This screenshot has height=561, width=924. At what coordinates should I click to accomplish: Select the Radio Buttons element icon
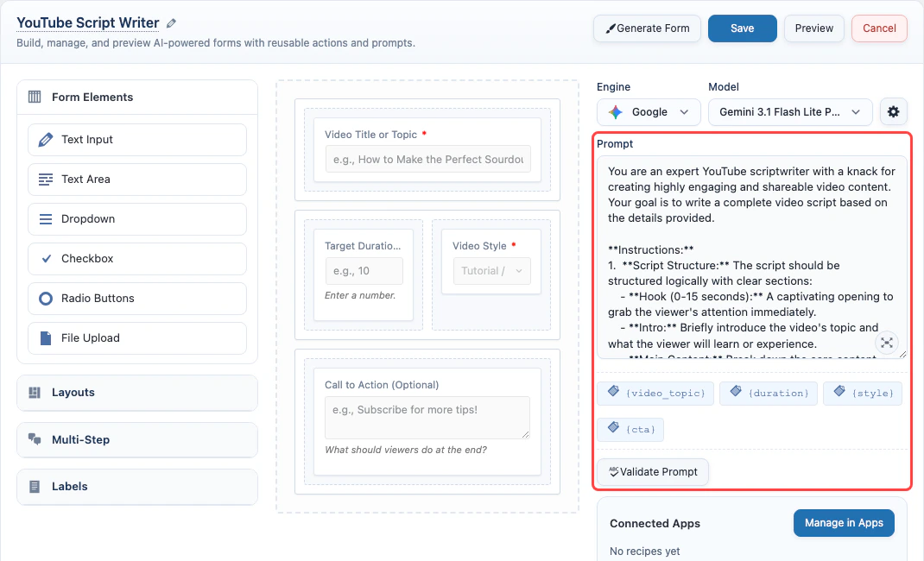[45, 298]
